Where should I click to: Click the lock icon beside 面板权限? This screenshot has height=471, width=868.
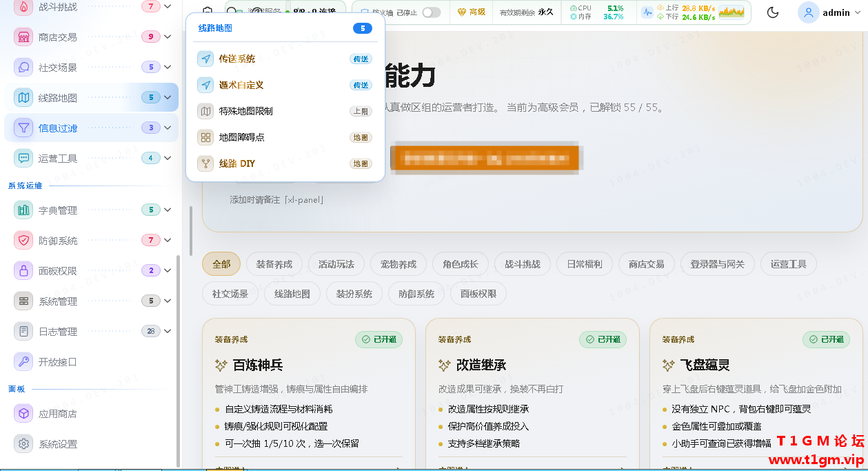pyautogui.click(x=24, y=271)
